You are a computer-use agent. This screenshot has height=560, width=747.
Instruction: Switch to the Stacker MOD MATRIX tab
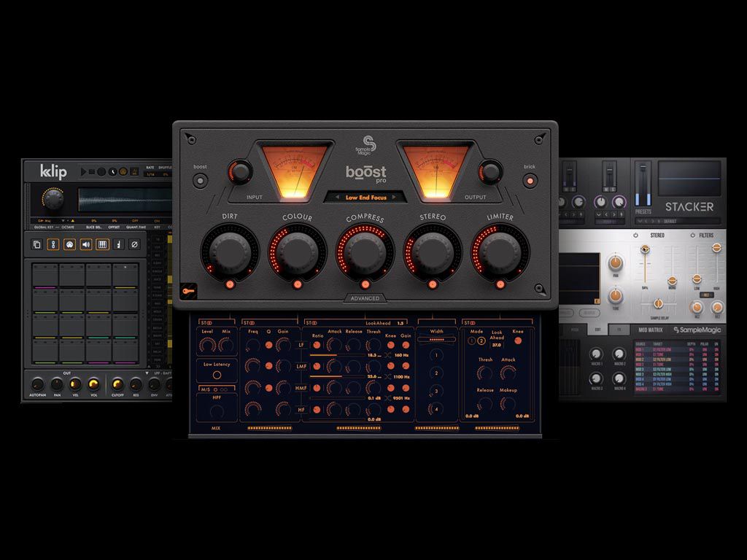[x=650, y=330]
